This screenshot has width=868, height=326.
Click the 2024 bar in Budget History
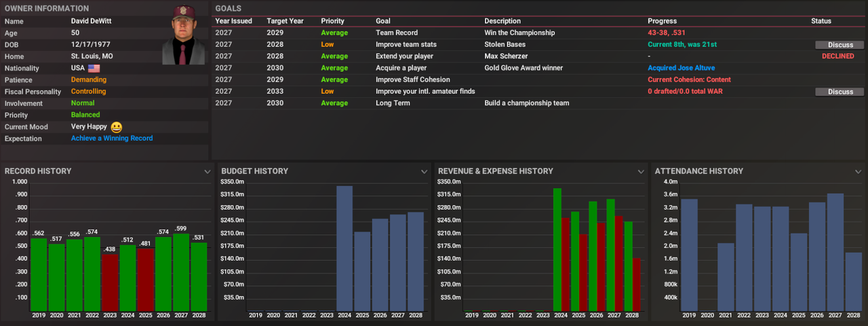344,248
